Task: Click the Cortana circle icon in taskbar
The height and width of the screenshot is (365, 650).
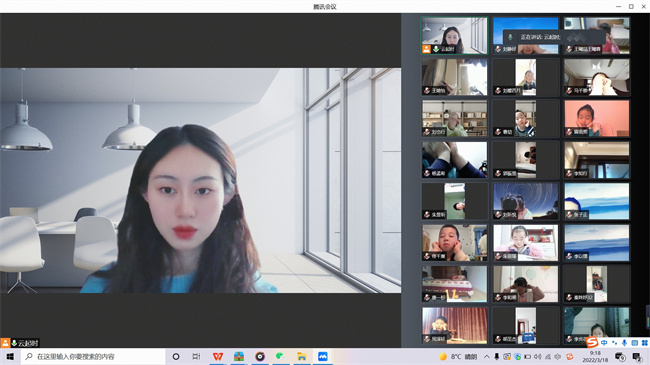Action: tap(176, 356)
